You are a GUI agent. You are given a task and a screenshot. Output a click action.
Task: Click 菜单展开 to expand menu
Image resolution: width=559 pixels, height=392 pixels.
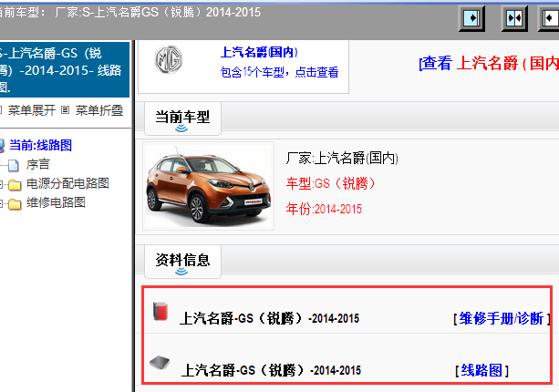pos(31,110)
